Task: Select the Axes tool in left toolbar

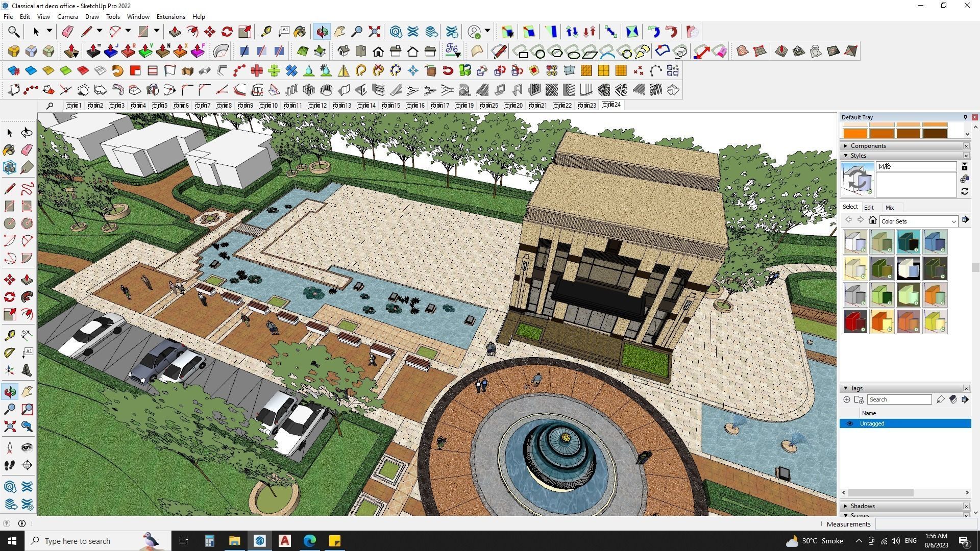Action: [10, 370]
